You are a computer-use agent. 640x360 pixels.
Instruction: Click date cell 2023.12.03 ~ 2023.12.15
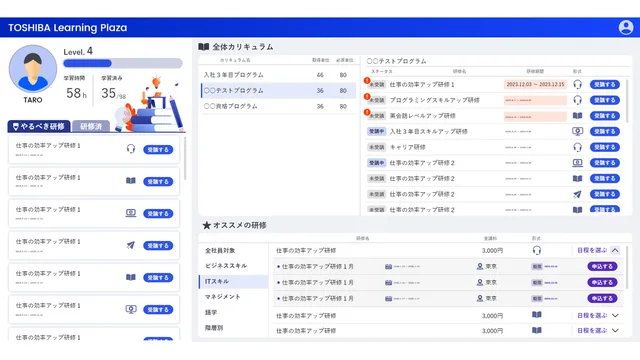pos(535,84)
